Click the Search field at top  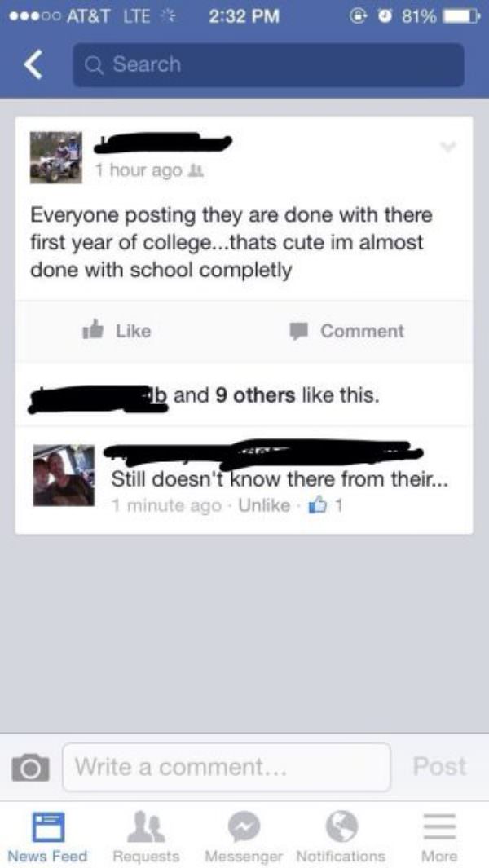click(269, 64)
